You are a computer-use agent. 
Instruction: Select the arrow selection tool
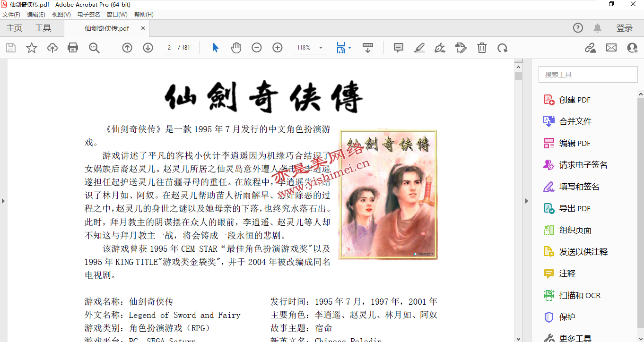click(x=215, y=48)
